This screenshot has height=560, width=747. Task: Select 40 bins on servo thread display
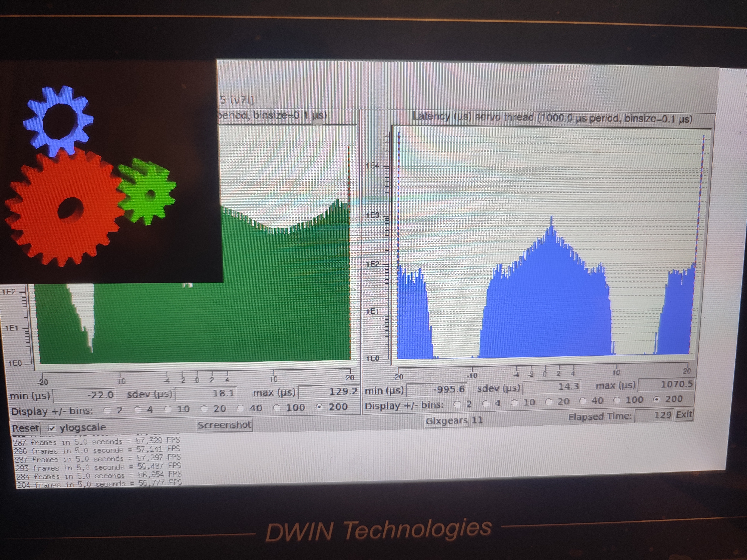point(582,401)
